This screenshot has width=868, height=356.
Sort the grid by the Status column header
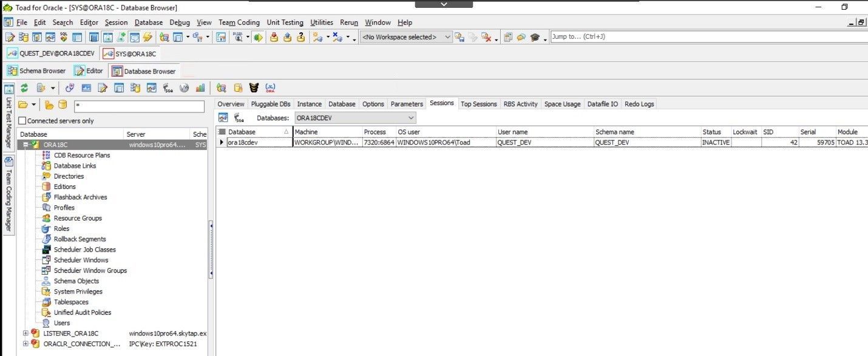click(x=715, y=132)
